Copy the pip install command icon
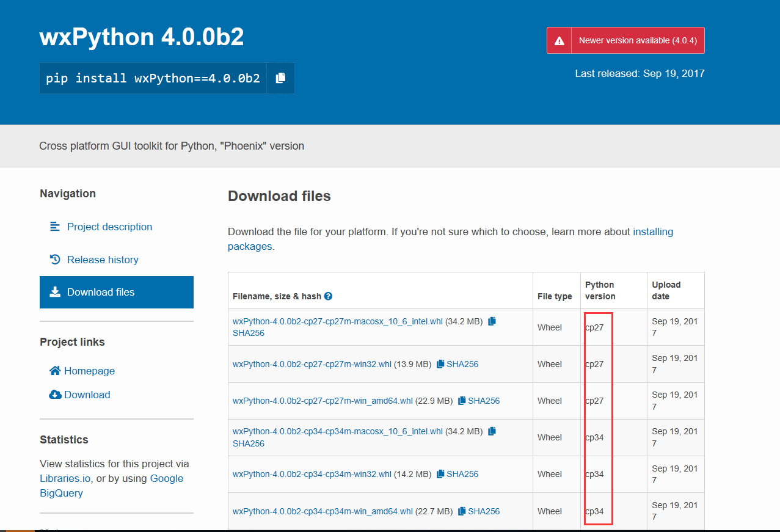Image resolution: width=780 pixels, height=532 pixels. tap(280, 78)
